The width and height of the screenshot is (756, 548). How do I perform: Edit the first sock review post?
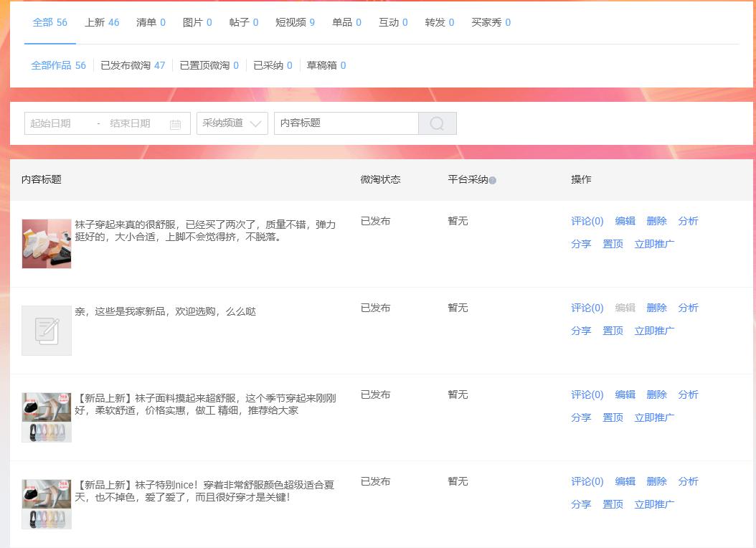[x=625, y=221]
